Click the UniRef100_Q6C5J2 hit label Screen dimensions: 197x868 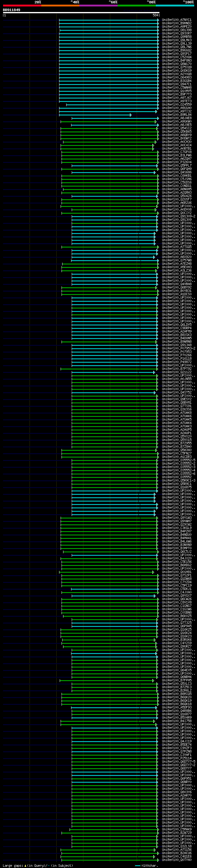tap(176, 551)
